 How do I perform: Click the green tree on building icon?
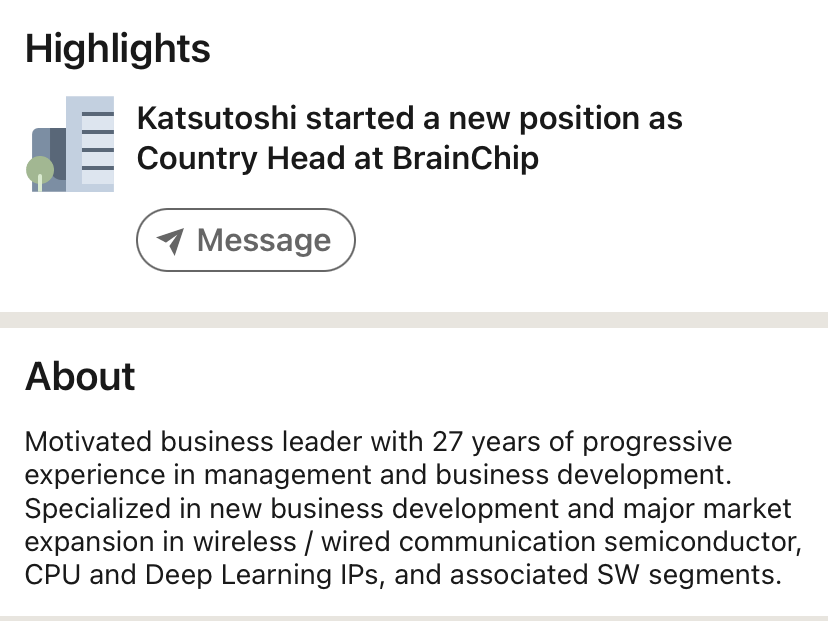(39, 172)
